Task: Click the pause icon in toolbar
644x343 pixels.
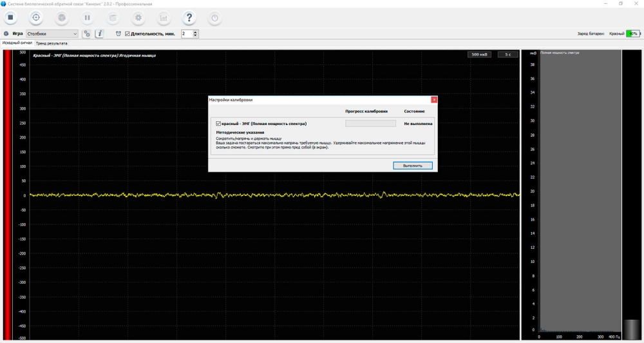Action: click(87, 17)
